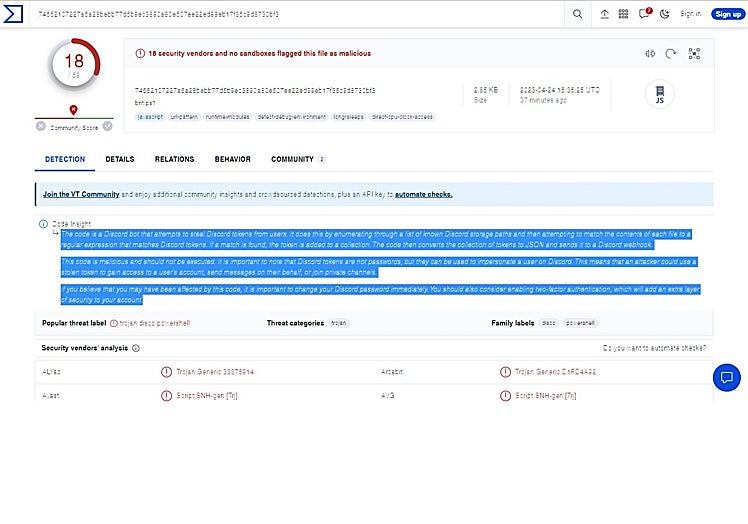Click the javascript tag
748x524 pixels.
point(150,117)
